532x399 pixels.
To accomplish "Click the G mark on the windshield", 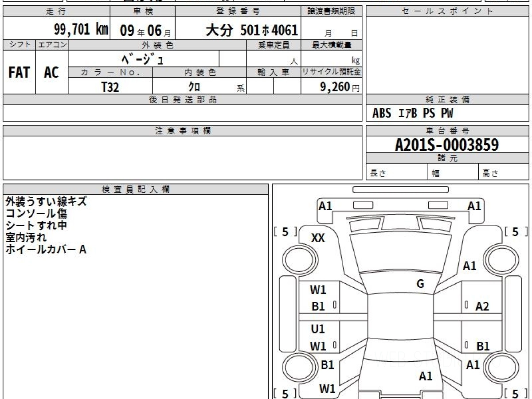I will pyautogui.click(x=420, y=284).
